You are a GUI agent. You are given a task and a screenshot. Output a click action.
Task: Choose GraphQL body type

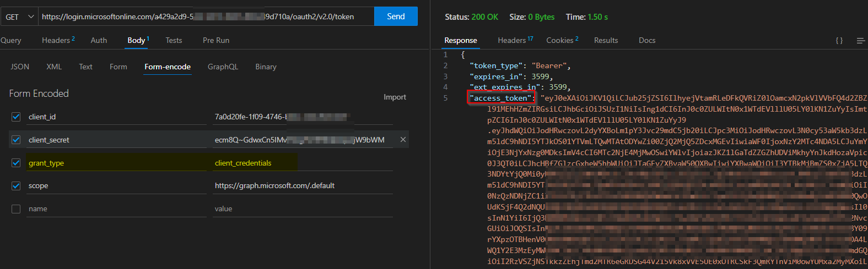click(x=223, y=67)
